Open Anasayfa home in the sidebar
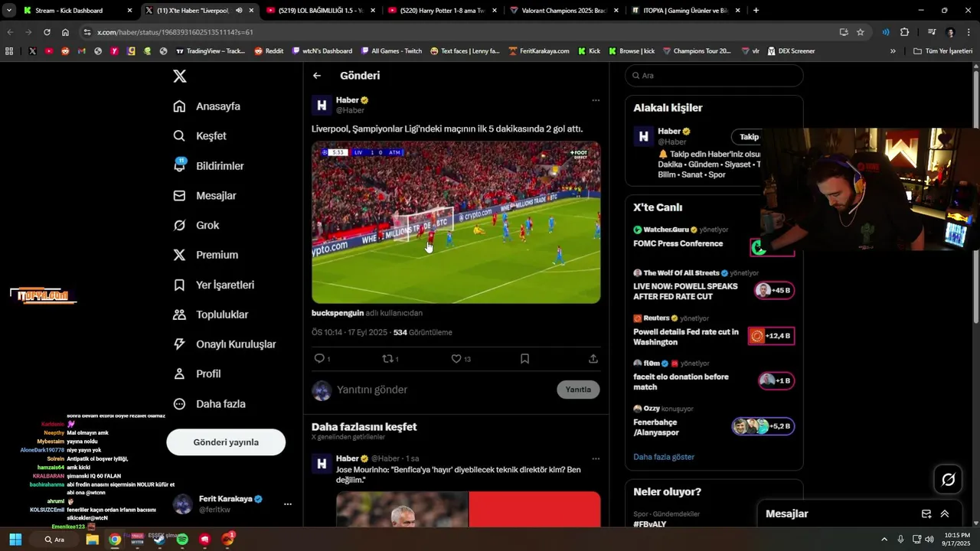The image size is (980, 551). pos(207,106)
